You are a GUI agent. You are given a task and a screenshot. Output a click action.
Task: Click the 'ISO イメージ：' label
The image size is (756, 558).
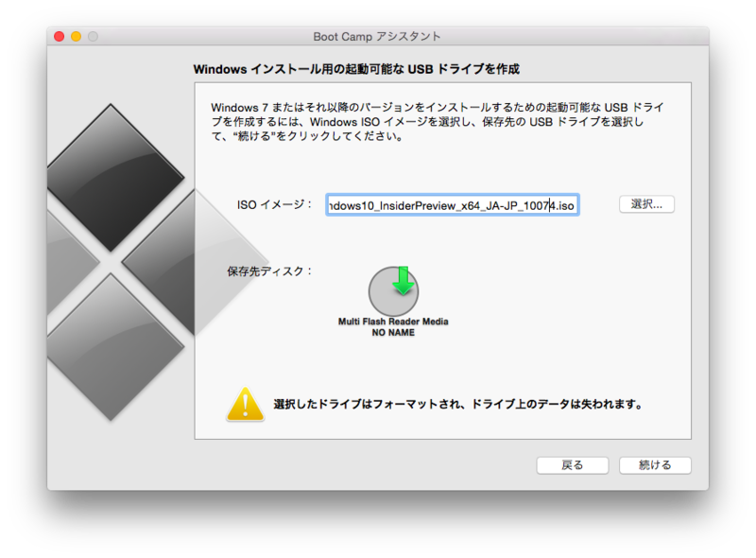(274, 204)
